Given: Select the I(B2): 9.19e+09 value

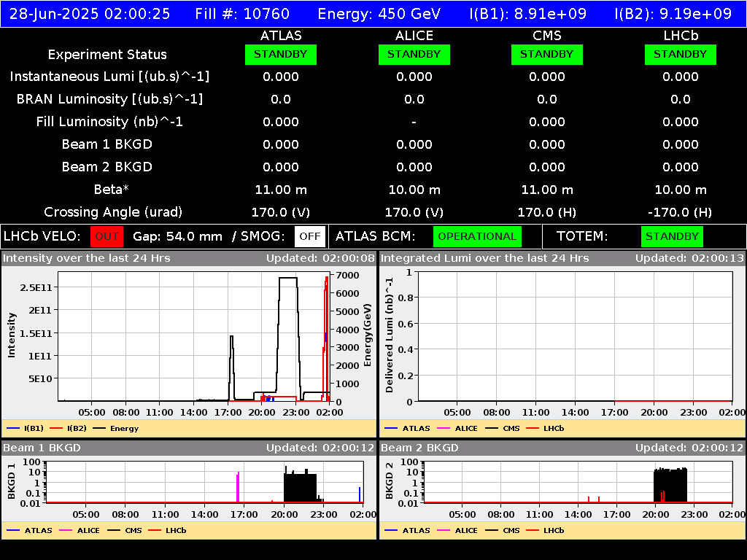Looking at the screenshot, I should (x=673, y=13).
